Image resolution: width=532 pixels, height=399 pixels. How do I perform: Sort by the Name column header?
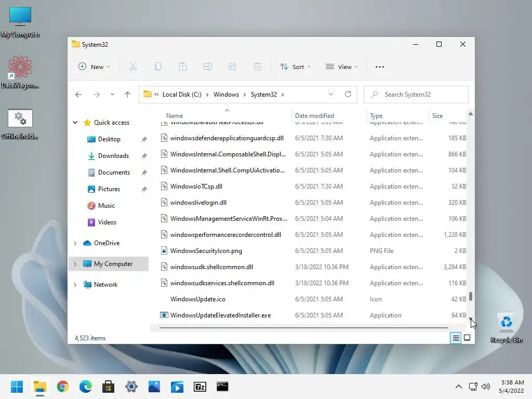(175, 116)
